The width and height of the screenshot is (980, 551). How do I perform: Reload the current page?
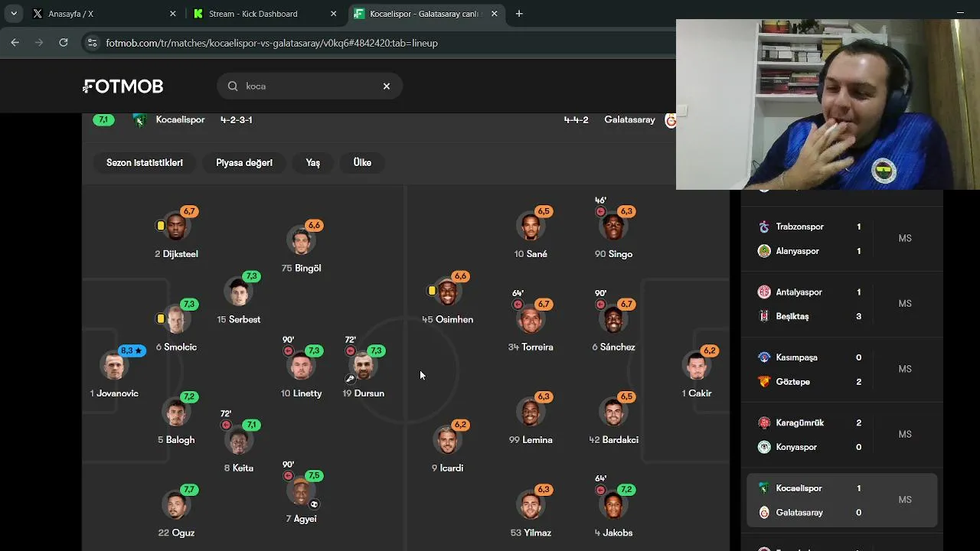click(64, 43)
